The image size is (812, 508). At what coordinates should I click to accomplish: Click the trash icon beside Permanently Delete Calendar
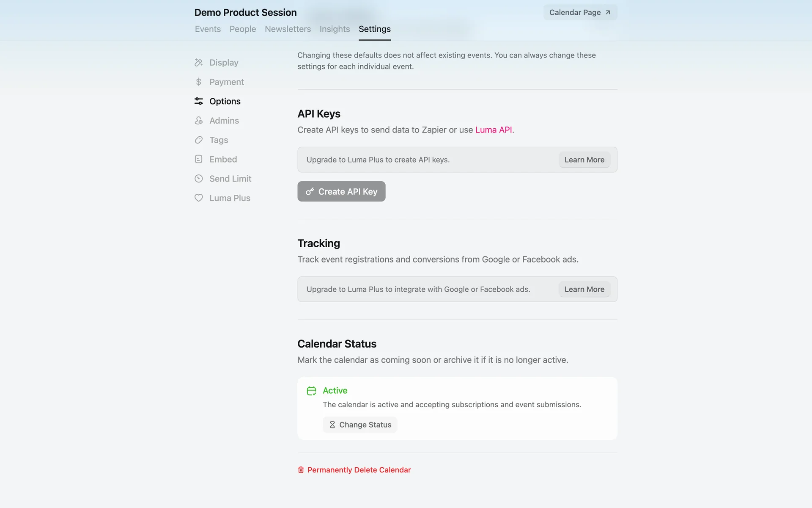click(301, 470)
